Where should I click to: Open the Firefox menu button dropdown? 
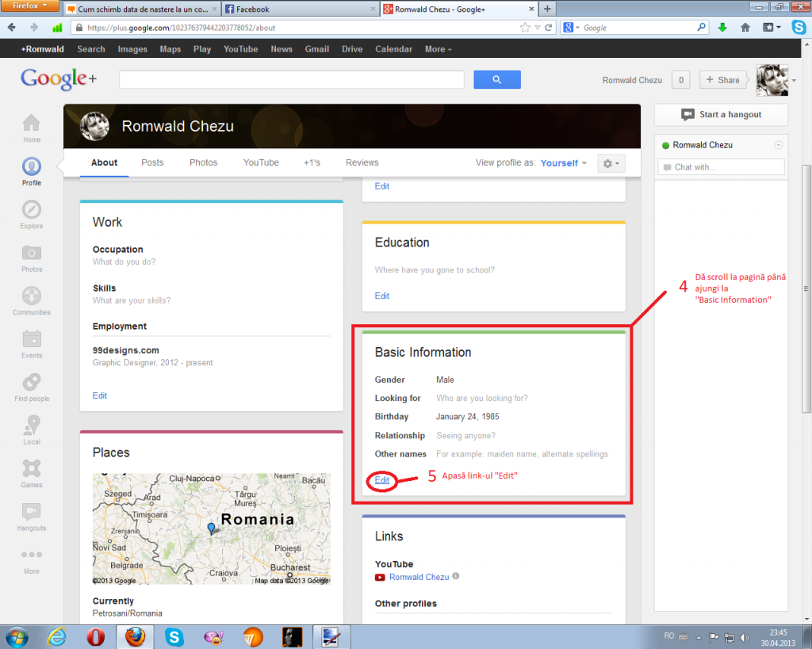[30, 6]
